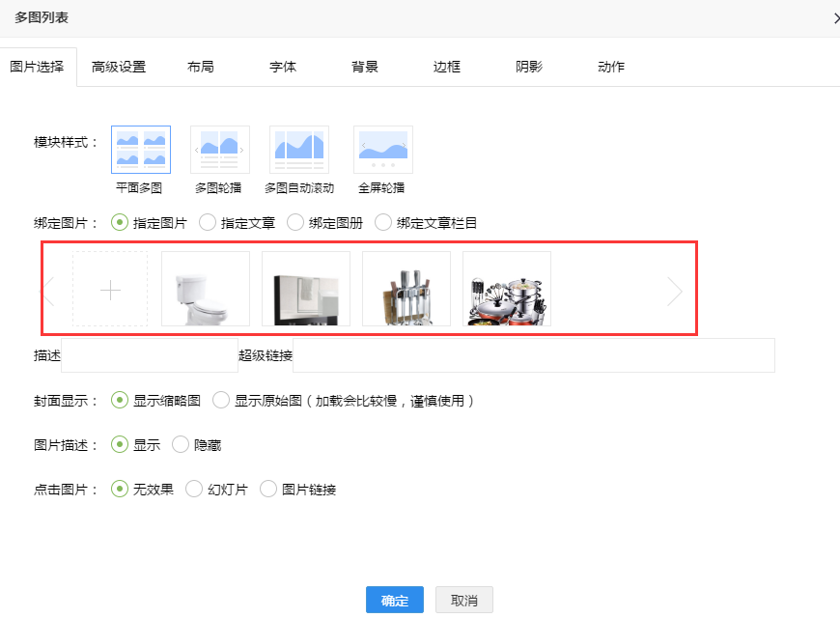Choose the 指定文章 radio option
840x618 pixels.
[208, 223]
